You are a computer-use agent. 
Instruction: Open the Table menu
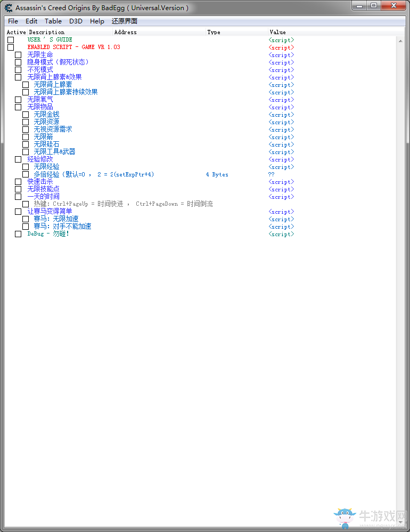click(x=53, y=21)
